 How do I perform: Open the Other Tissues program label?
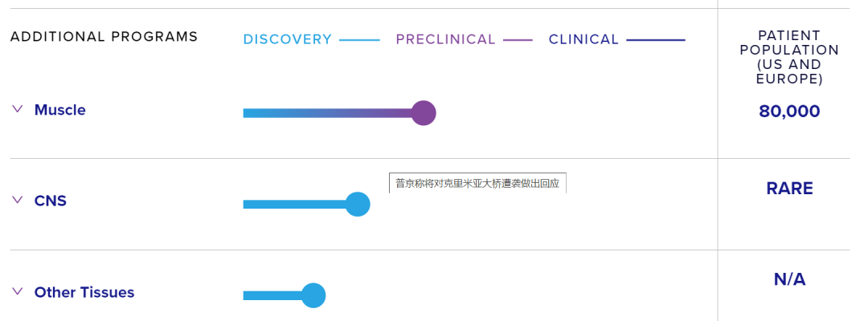(84, 292)
